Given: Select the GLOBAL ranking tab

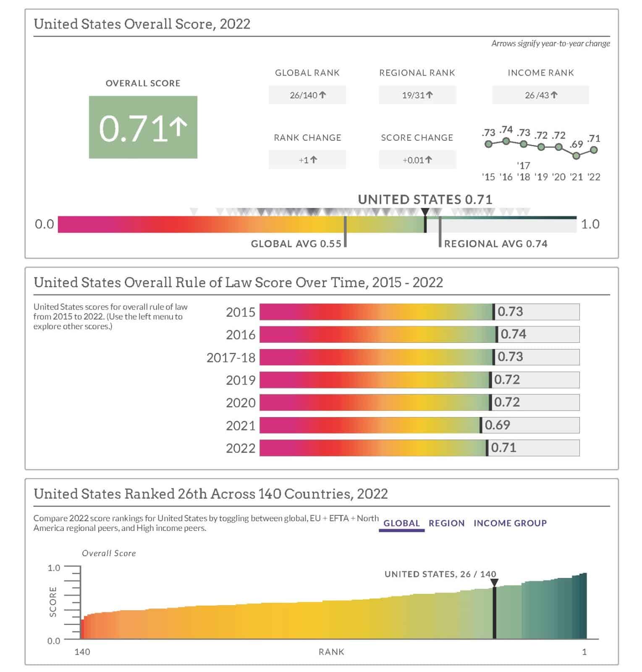Looking at the screenshot, I should [x=401, y=523].
